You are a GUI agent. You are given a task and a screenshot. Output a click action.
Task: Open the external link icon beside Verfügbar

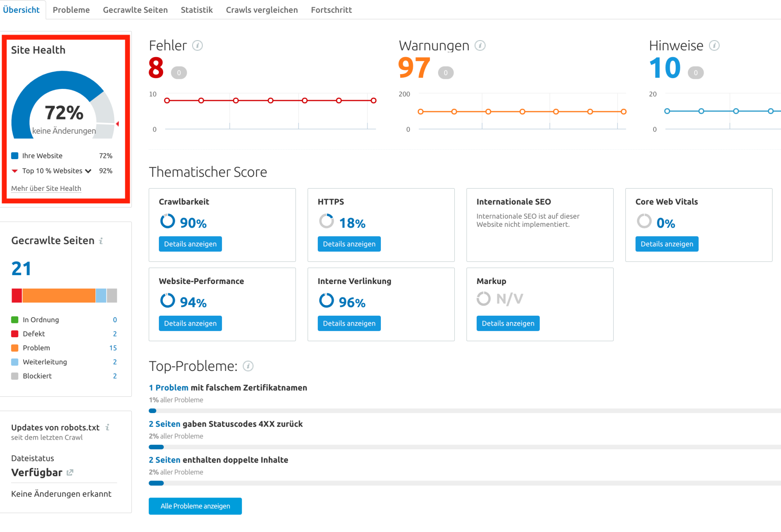[70, 473]
